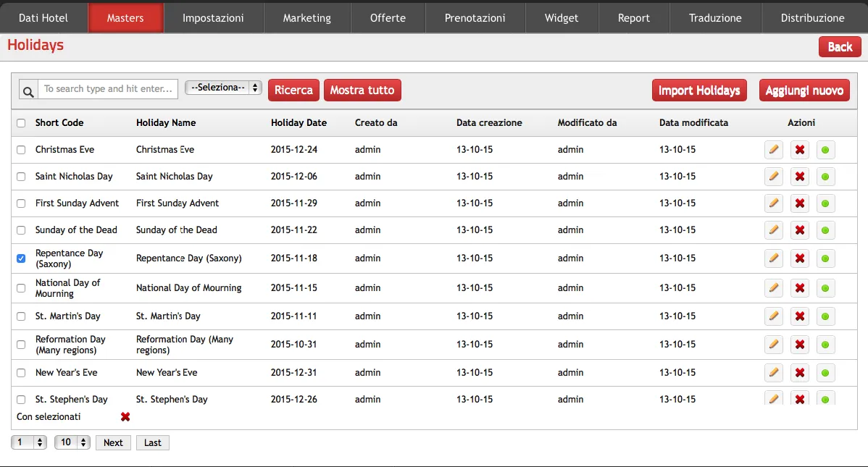Open the --Seleziona-- filter dropdown
The image size is (868, 467).
(223, 88)
